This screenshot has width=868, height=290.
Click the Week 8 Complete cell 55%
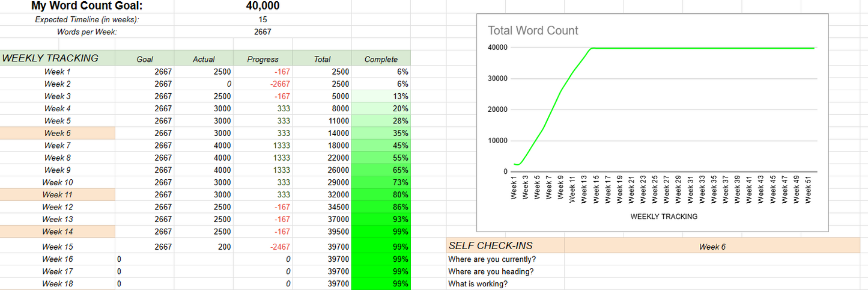[x=381, y=158]
